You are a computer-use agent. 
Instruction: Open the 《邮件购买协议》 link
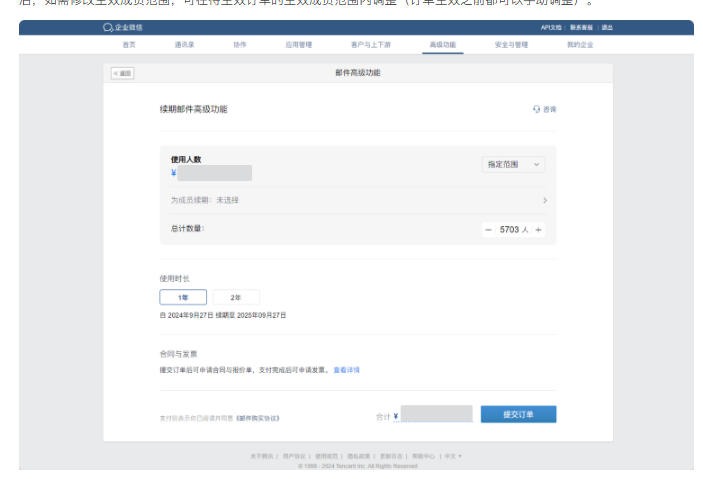tap(258, 417)
